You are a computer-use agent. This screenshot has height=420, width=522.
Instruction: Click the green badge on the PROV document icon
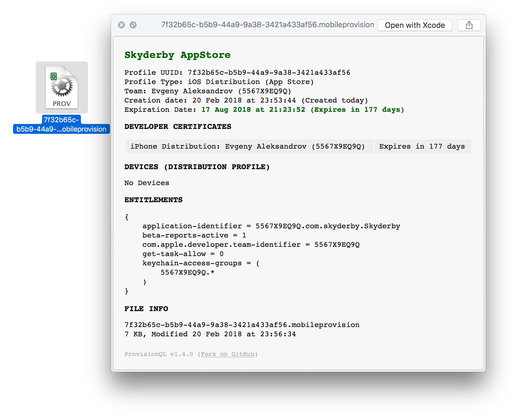coord(53,76)
